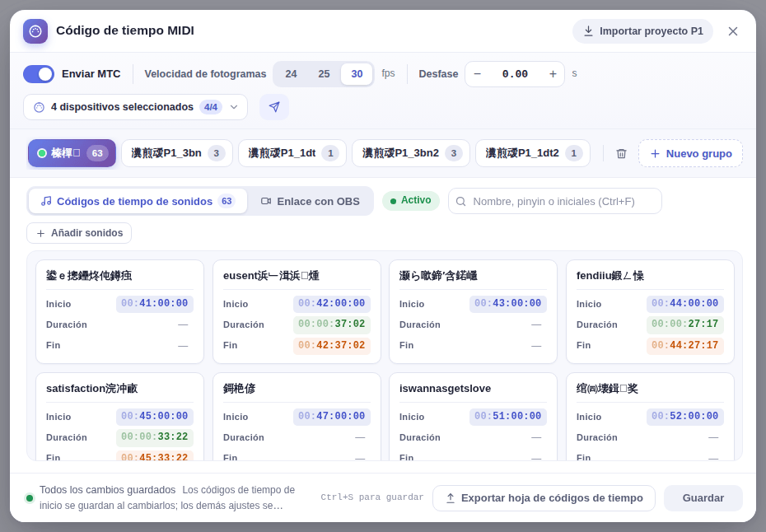Click end timecode 00:44:27:17
Viewport: 766px width, 532px height.
click(685, 345)
